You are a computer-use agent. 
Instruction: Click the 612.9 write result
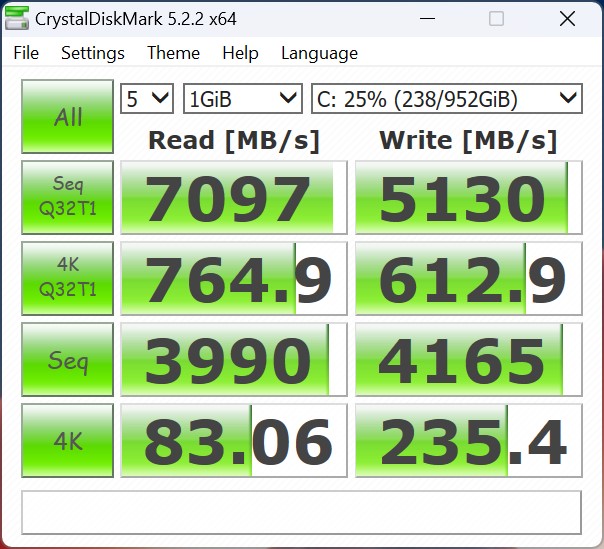click(x=468, y=278)
